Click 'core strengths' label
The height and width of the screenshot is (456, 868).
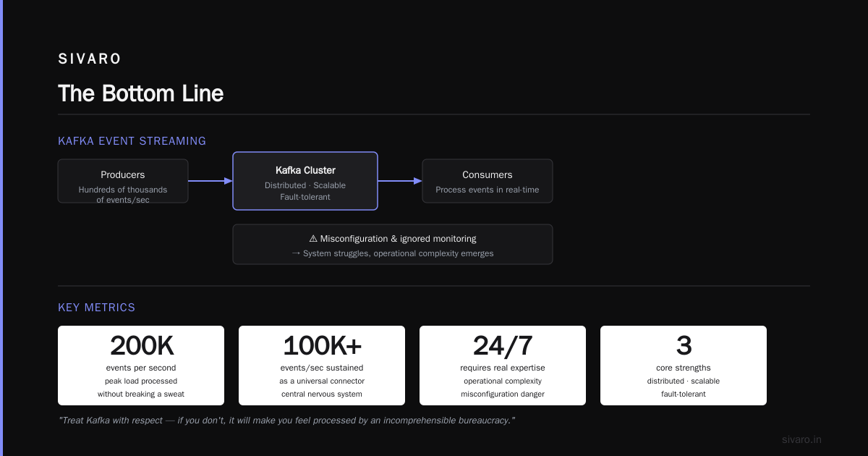point(684,368)
